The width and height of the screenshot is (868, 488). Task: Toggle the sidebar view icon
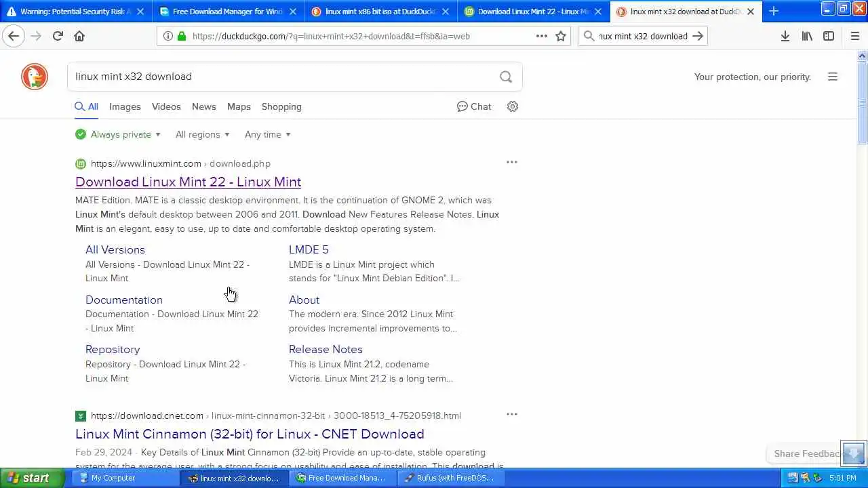click(829, 36)
